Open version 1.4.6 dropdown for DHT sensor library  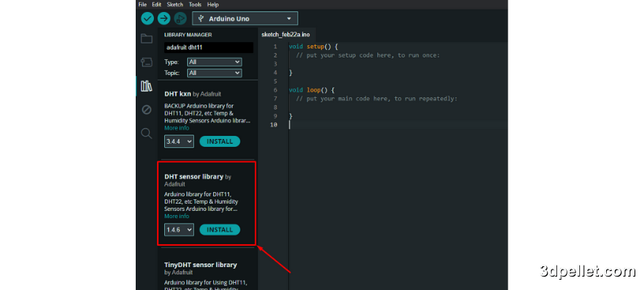click(179, 229)
